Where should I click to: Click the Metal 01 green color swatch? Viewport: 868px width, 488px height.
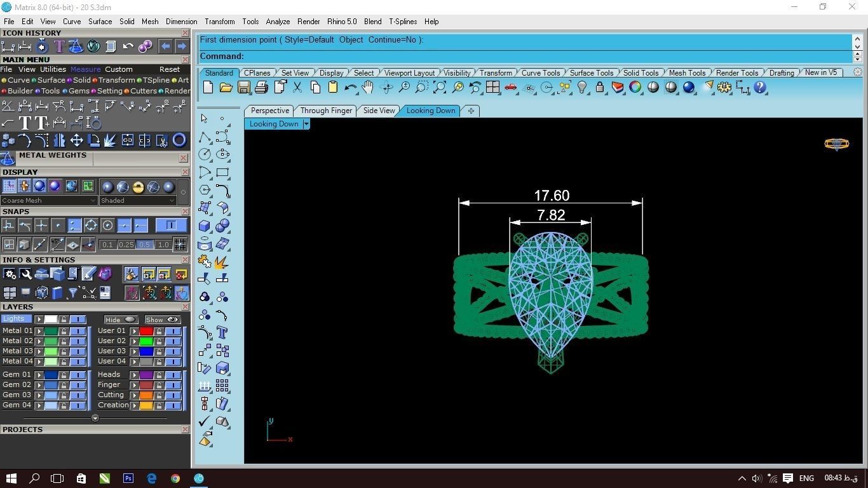[51, 331]
